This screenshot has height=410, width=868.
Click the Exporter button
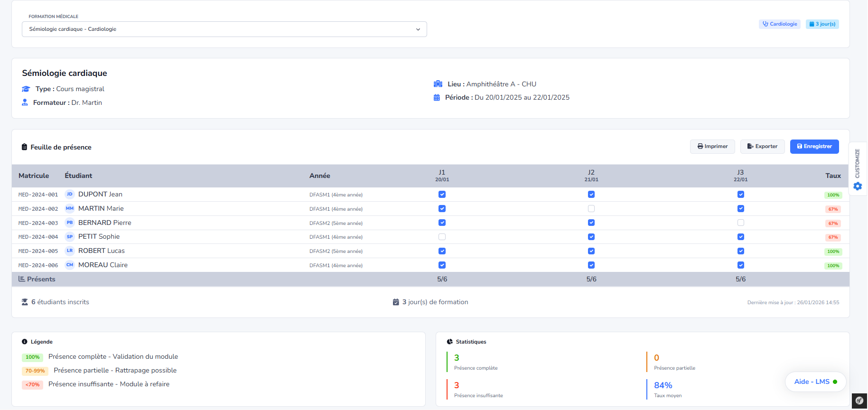click(762, 147)
